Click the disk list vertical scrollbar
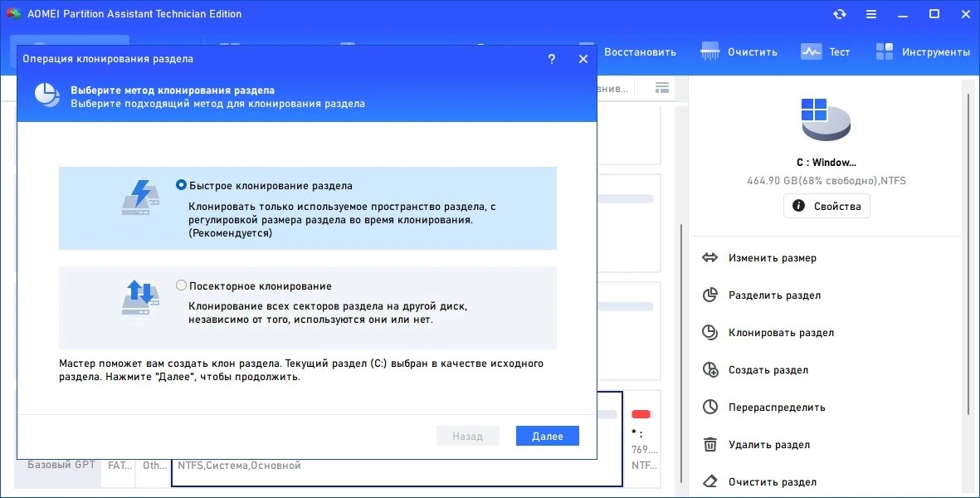This screenshot has height=498, width=980. click(681, 353)
